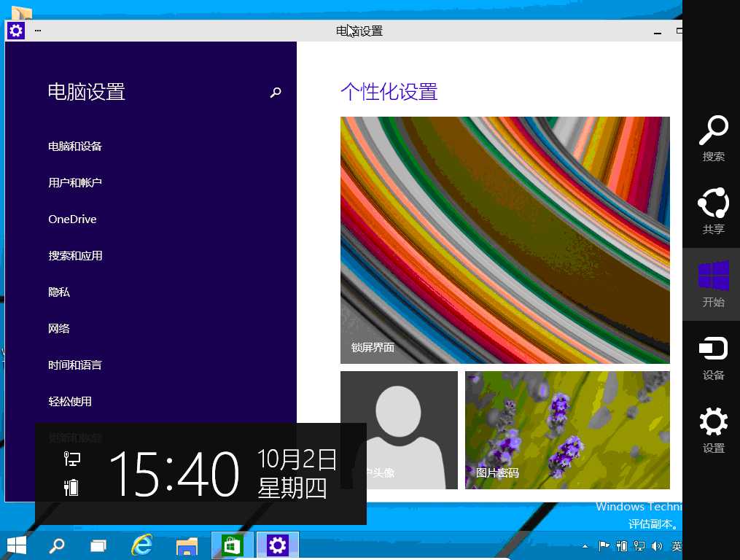Click the network status icon in clock overlay
The height and width of the screenshot is (560, 740).
tap(71, 459)
